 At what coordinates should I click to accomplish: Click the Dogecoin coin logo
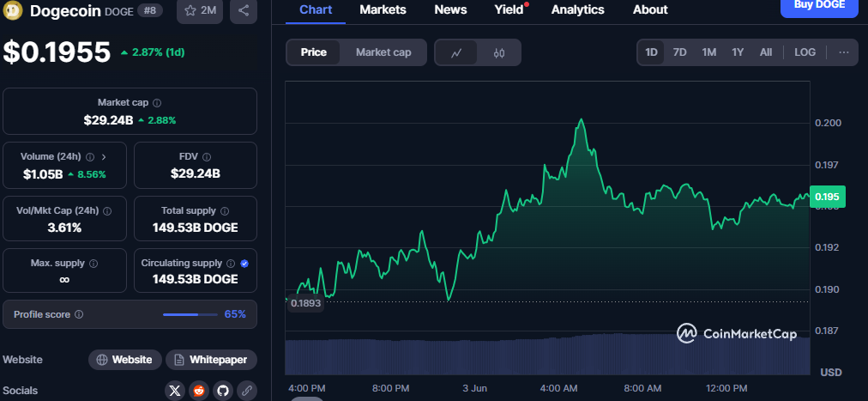13,10
